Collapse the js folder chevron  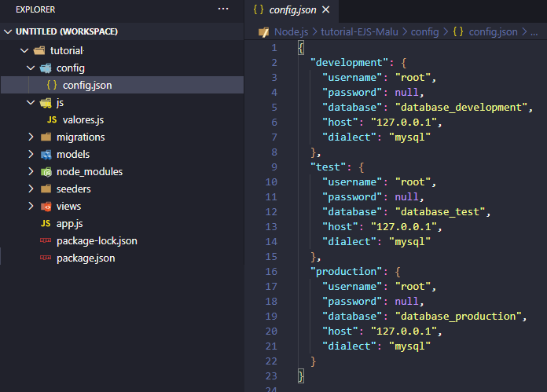(x=31, y=103)
